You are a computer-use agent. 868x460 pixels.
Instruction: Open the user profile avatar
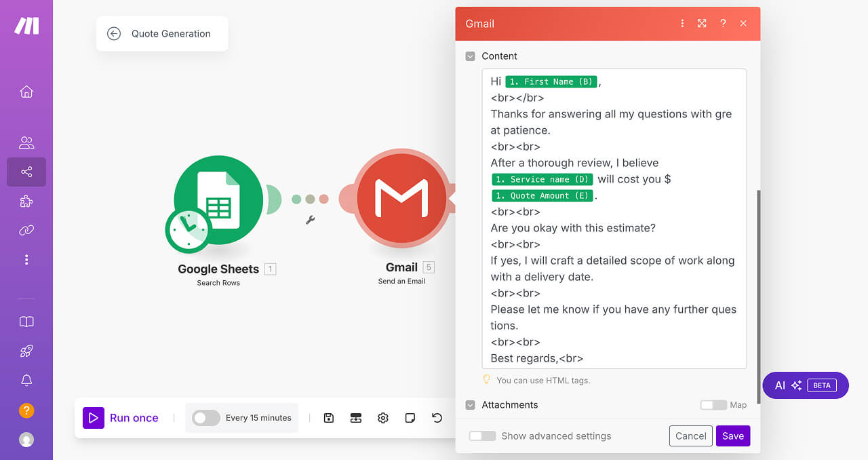pyautogui.click(x=26, y=440)
